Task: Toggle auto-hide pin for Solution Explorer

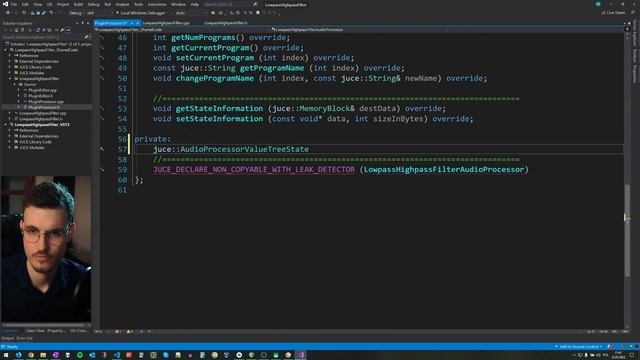Action: click(82, 23)
